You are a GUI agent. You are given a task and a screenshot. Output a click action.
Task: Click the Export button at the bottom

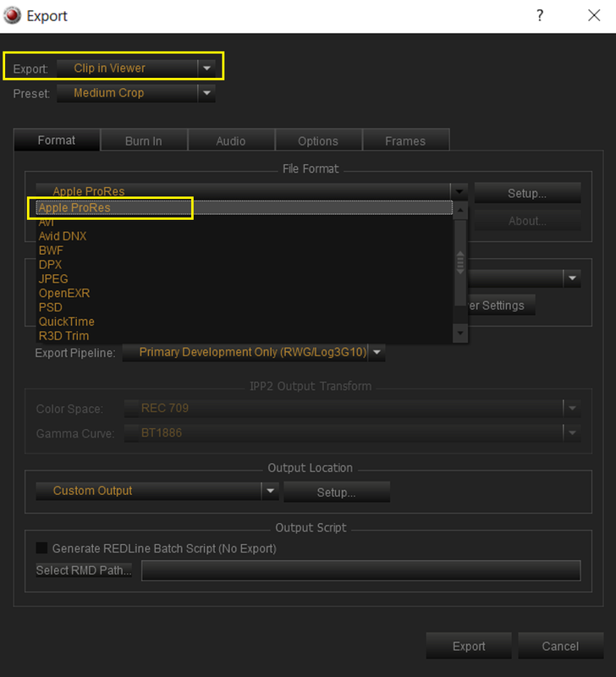[x=469, y=646]
